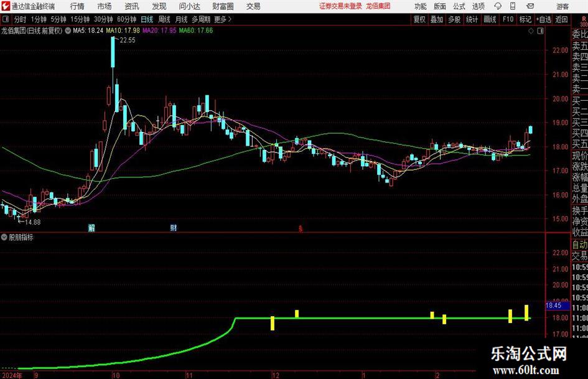Click the 2024年 label on time axis
The width and height of the screenshot is (588, 379).
tap(12, 375)
